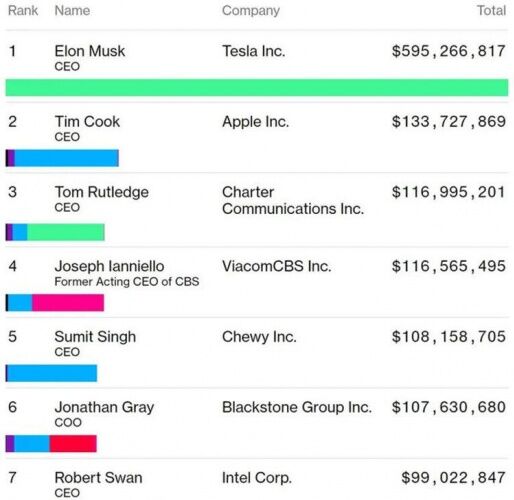Screen dimensions: 514x500
Task: Select Robert Swan's name
Action: (99, 478)
